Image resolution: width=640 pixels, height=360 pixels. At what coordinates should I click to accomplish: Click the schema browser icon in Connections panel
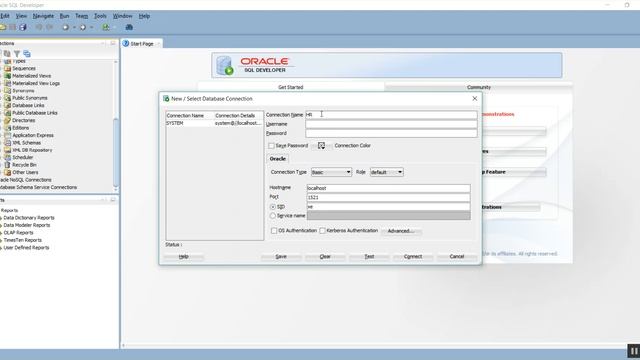pyautogui.click(x=27, y=53)
